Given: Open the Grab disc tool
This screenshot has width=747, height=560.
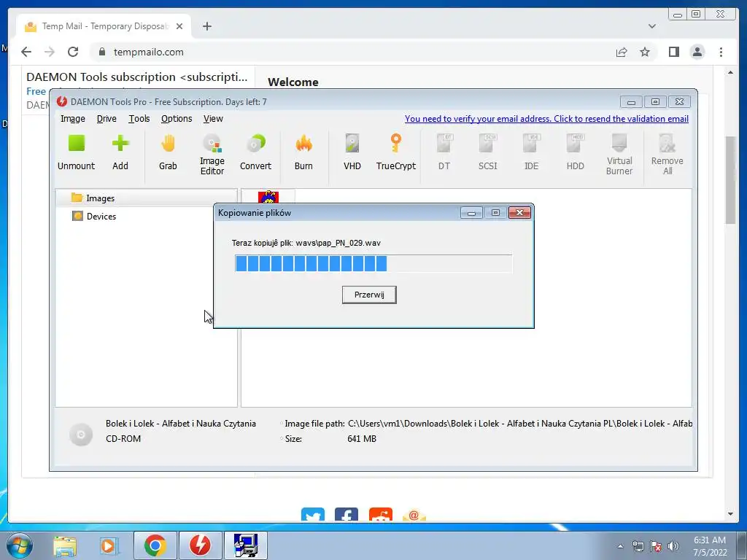Looking at the screenshot, I should coord(168,152).
